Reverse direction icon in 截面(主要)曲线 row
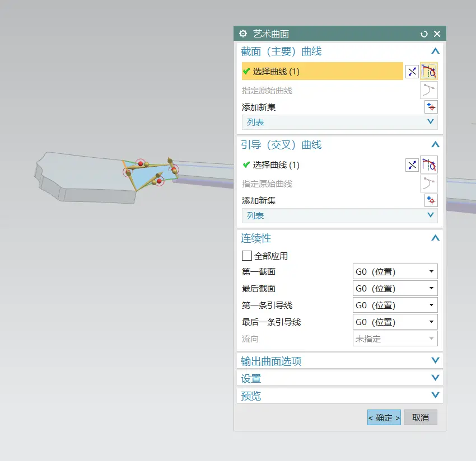This screenshot has height=461, width=476. pyautogui.click(x=412, y=72)
